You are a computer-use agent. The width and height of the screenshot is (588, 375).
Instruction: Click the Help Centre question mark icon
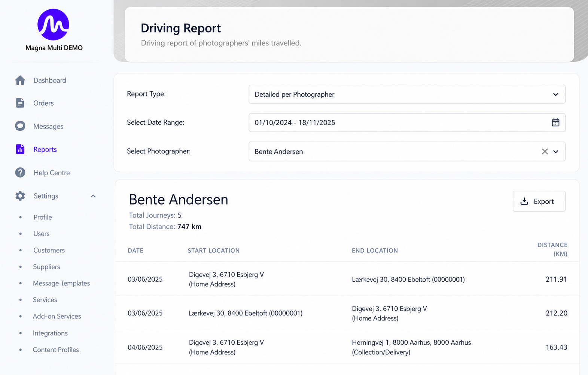pos(20,172)
